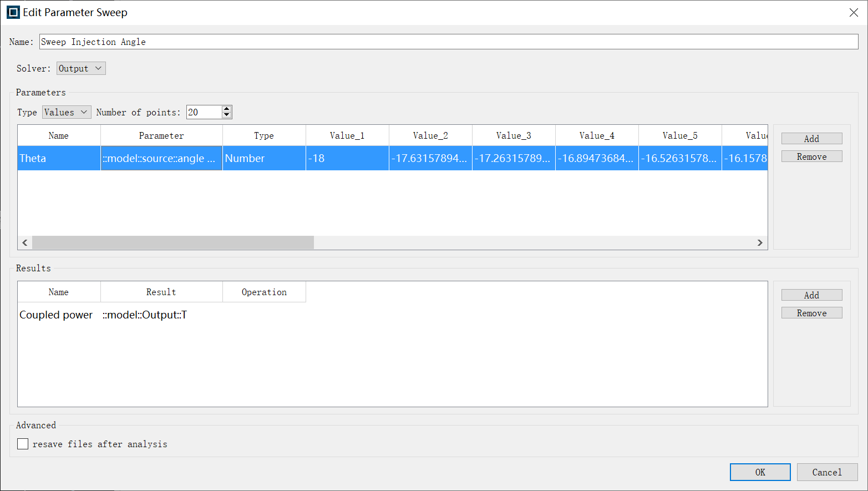Click the Operation column header in Results table
The width and height of the screenshot is (868, 491).
[x=264, y=292]
